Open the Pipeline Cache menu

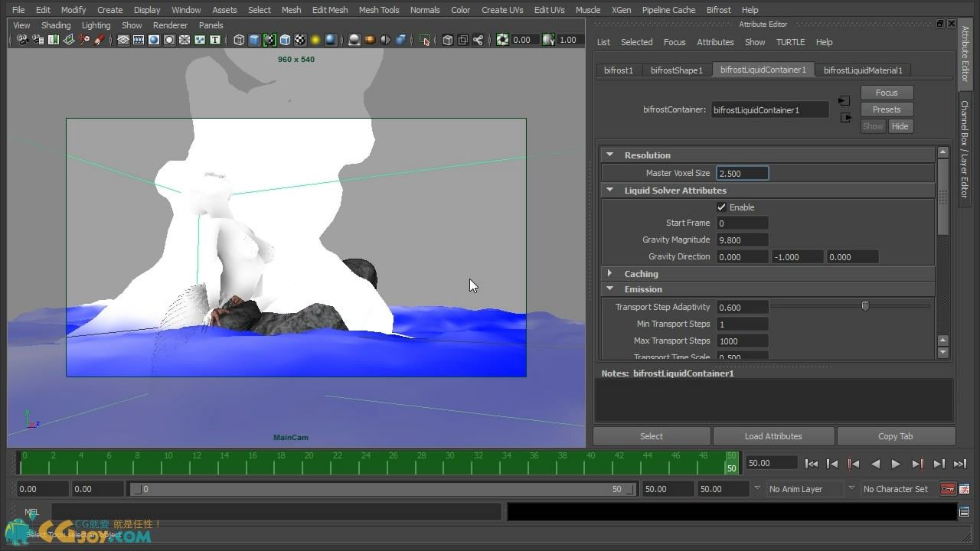pos(668,10)
